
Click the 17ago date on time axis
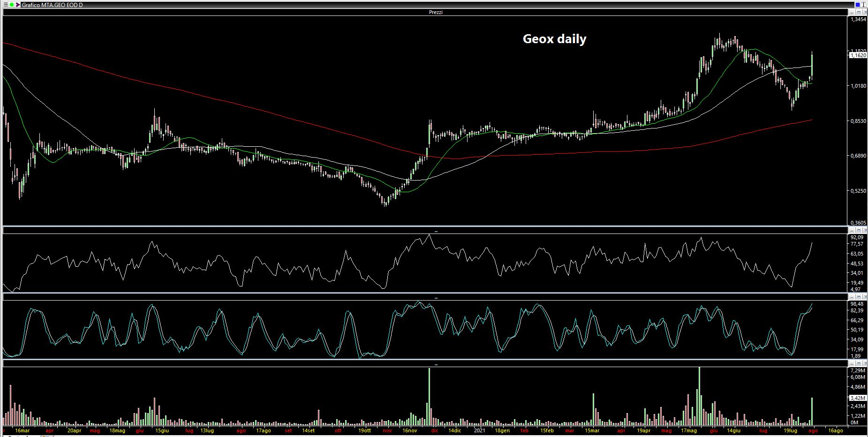click(x=263, y=430)
